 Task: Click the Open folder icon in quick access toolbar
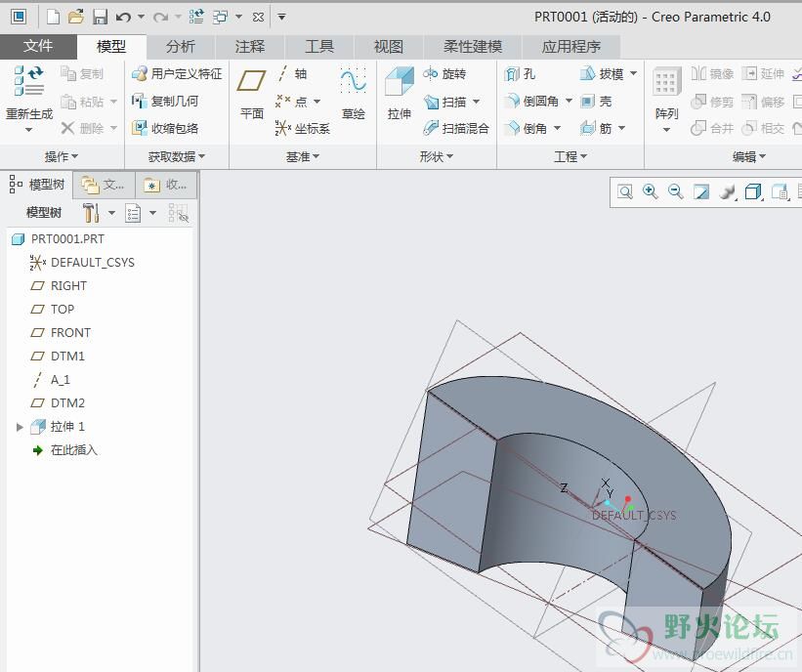[76, 17]
